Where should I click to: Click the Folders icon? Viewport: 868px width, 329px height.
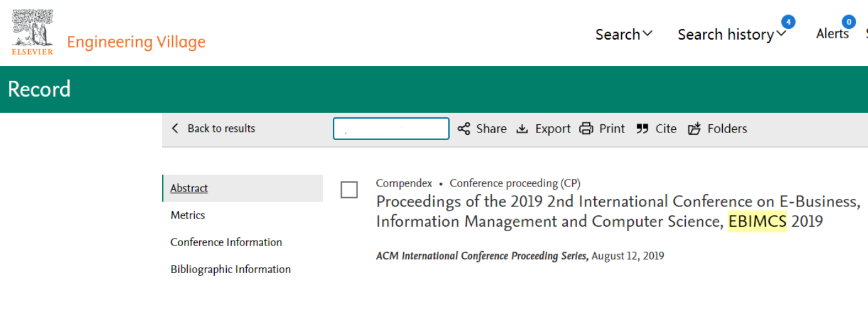(694, 129)
